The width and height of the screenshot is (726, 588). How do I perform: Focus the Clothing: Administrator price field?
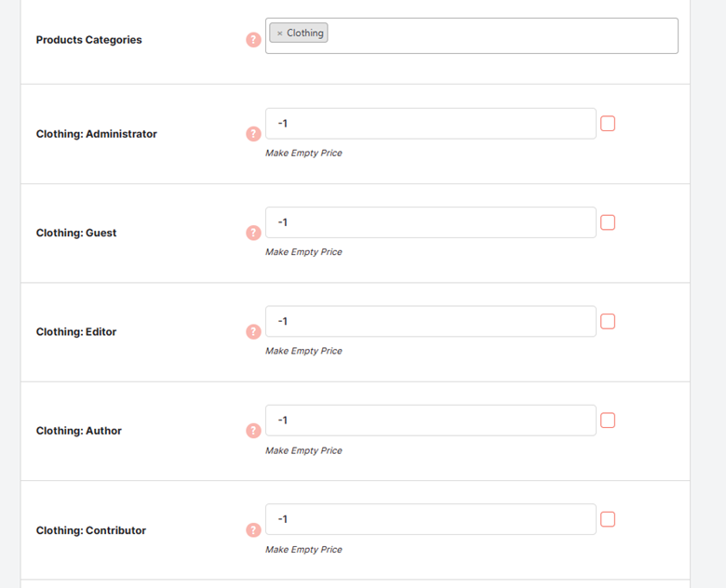pos(431,124)
